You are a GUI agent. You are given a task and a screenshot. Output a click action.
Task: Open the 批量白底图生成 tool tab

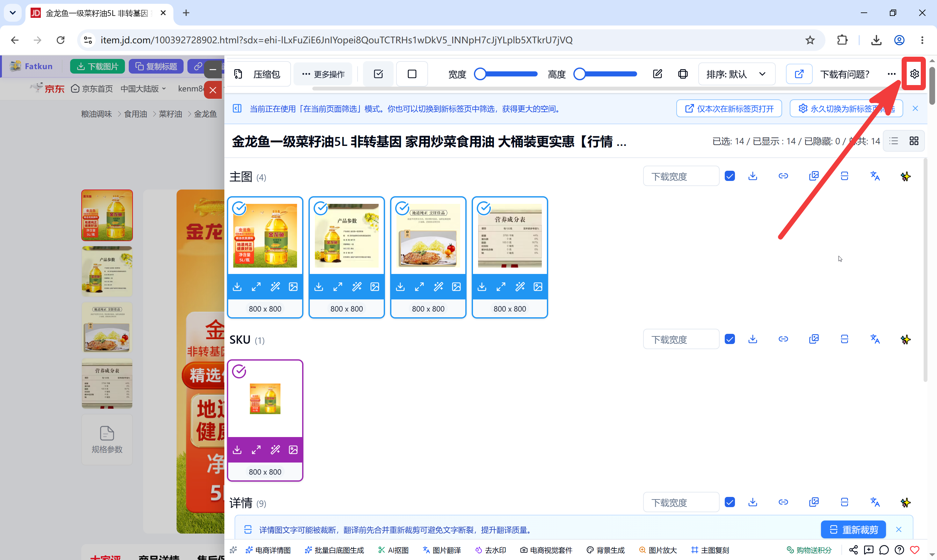coord(334,550)
